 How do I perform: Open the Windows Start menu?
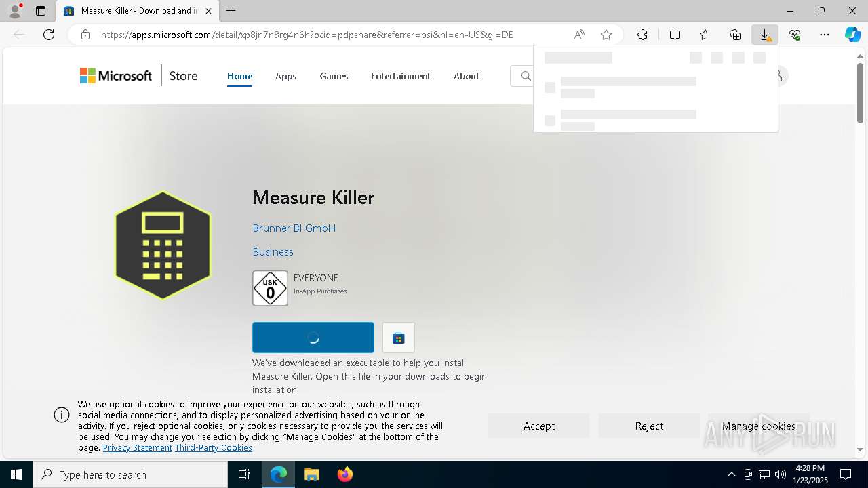[x=16, y=474]
